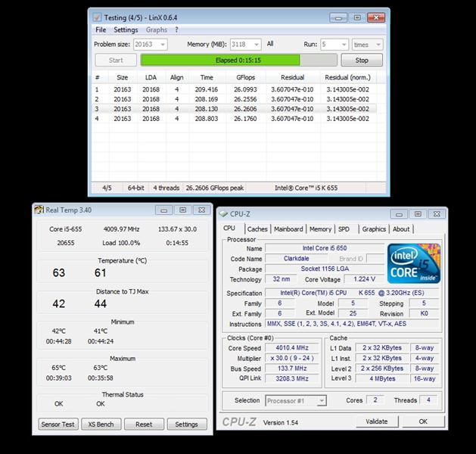476x454 pixels.
Task: Expand the Processor #1 selection dropdown
Action: 321,400
